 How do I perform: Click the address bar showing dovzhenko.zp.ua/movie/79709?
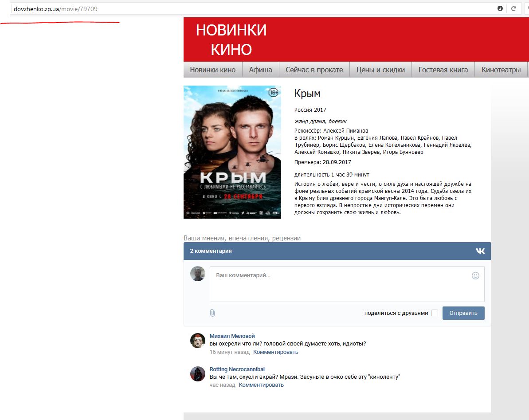tap(253, 9)
